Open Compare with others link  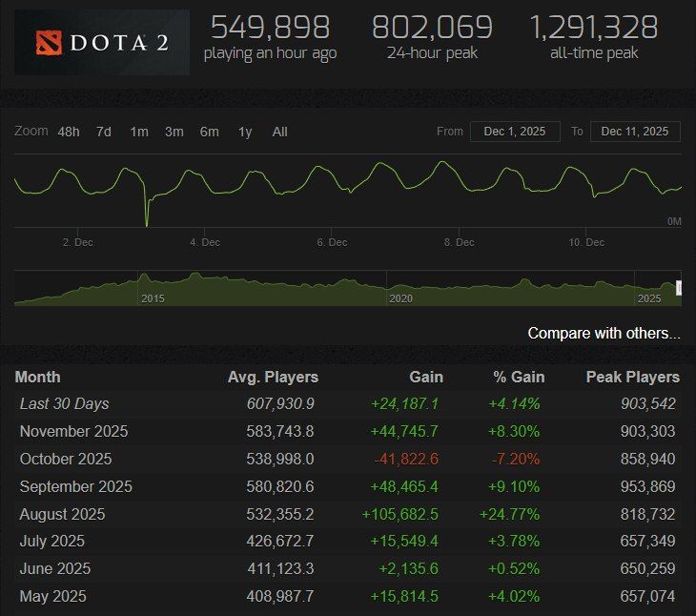coord(604,334)
